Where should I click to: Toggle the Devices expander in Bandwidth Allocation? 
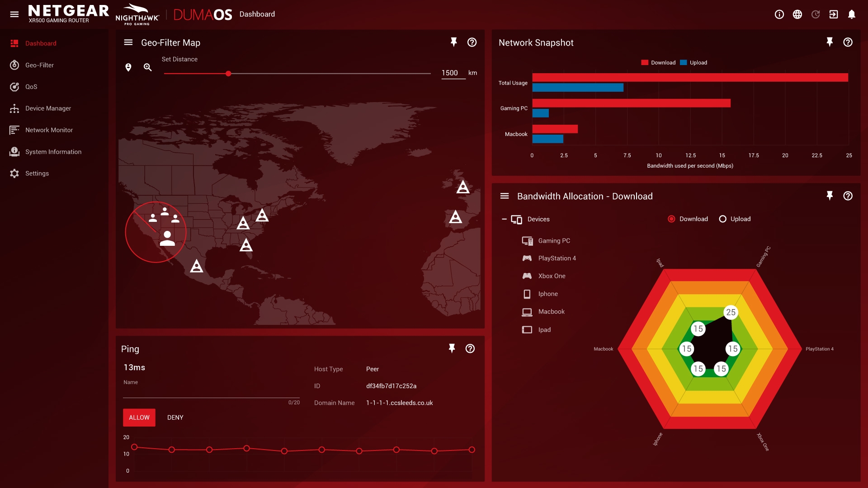pos(505,219)
